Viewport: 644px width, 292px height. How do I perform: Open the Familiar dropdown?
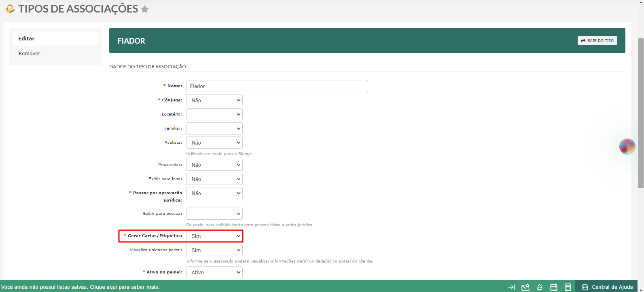pos(214,128)
